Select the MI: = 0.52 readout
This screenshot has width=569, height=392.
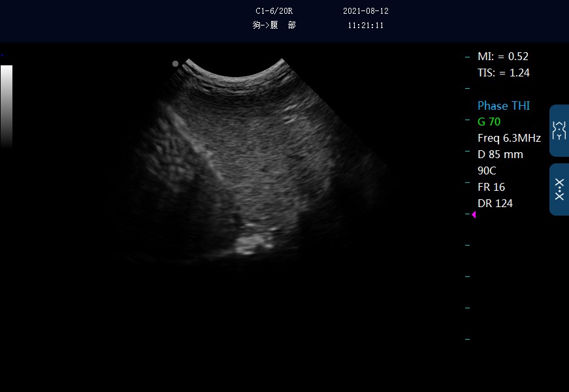(502, 56)
